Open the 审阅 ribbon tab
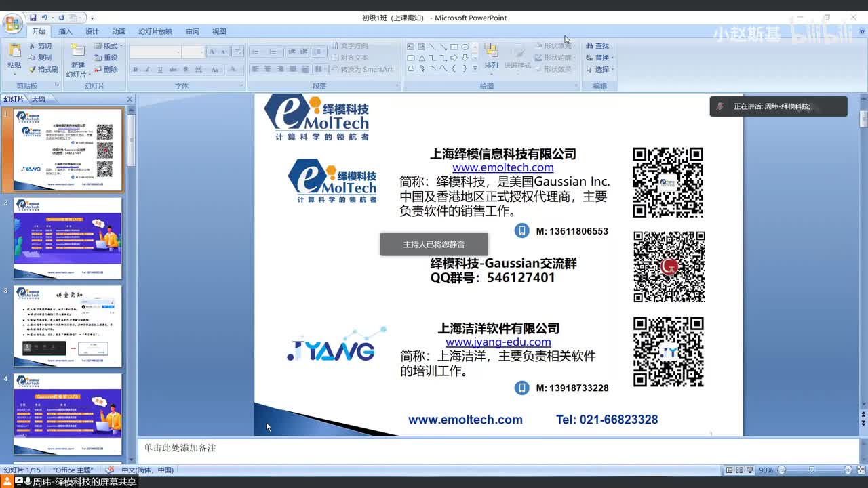The image size is (868, 488). pos(193,31)
